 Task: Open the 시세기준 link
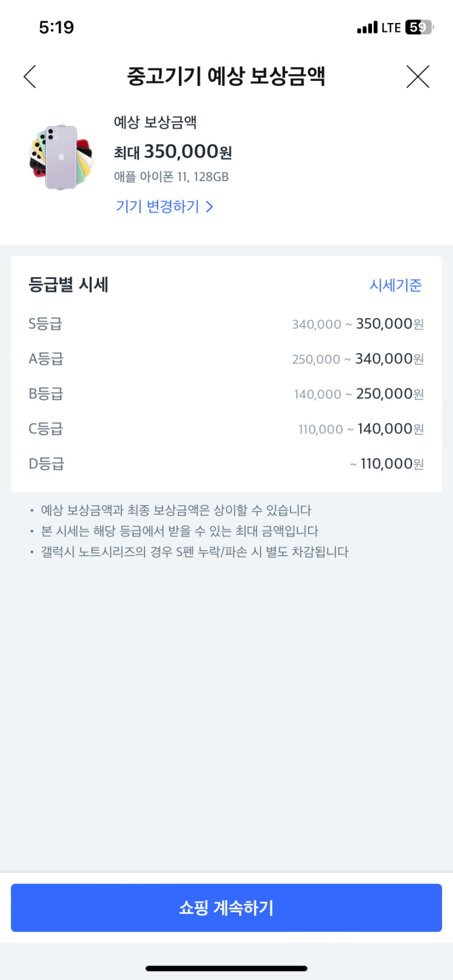[x=396, y=285]
